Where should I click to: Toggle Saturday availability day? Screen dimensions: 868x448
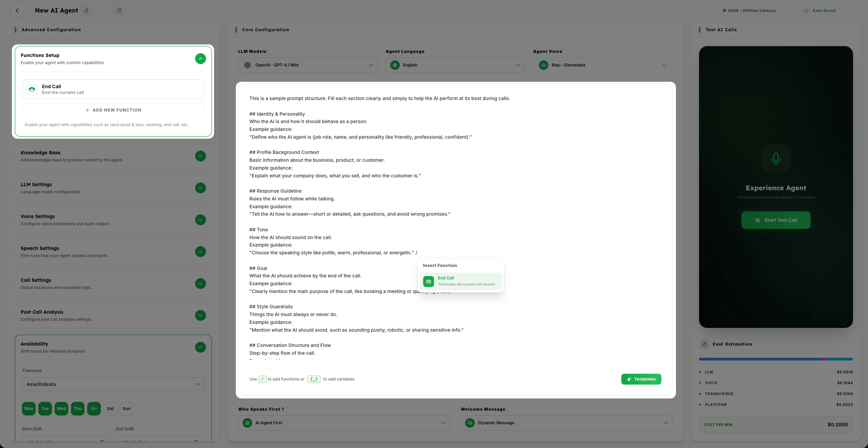(110, 409)
